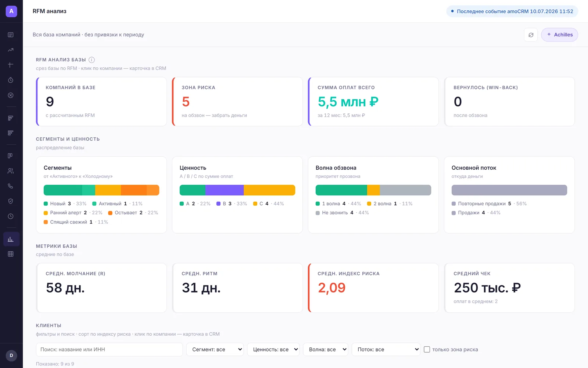Click the Средн. индекс риска 2,09 card
This screenshot has width=588, height=368.
tap(373, 288)
